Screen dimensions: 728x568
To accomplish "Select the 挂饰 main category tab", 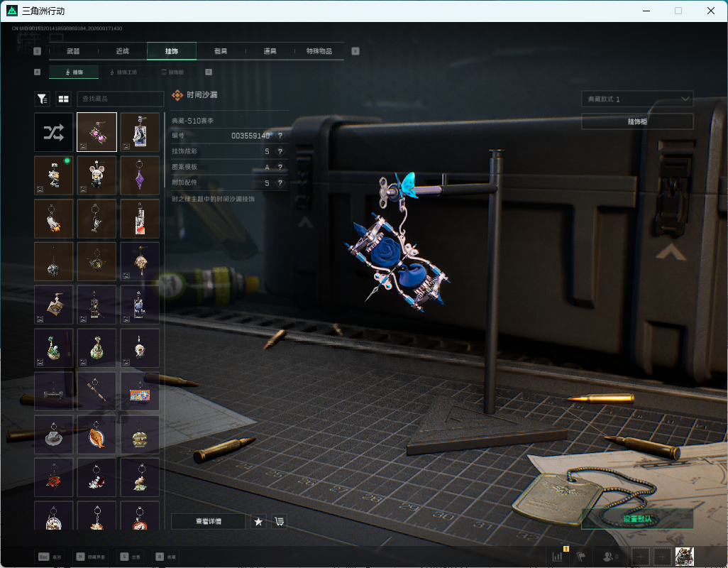I will coord(172,51).
